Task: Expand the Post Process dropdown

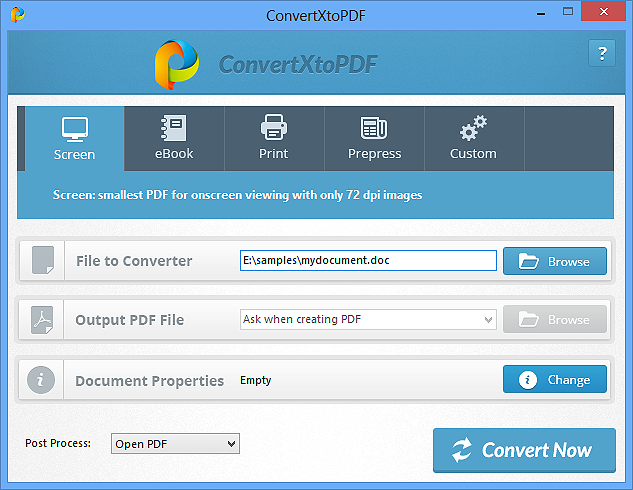Action: point(175,444)
